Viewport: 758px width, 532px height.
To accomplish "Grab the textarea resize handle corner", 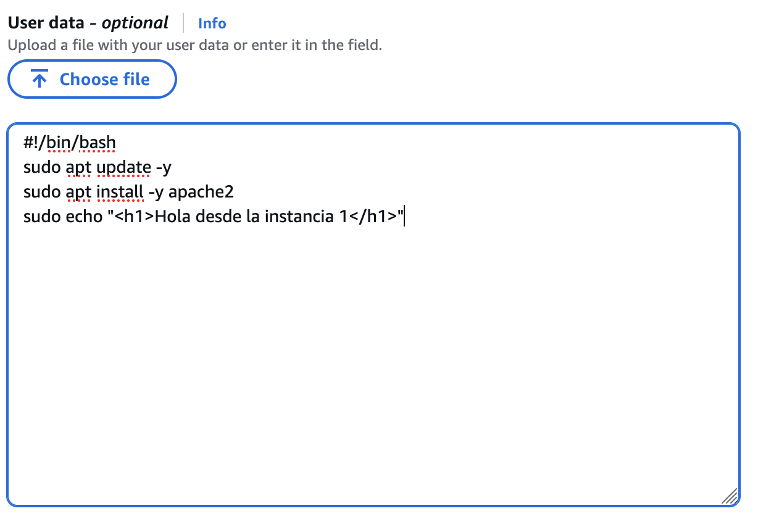I will [730, 496].
